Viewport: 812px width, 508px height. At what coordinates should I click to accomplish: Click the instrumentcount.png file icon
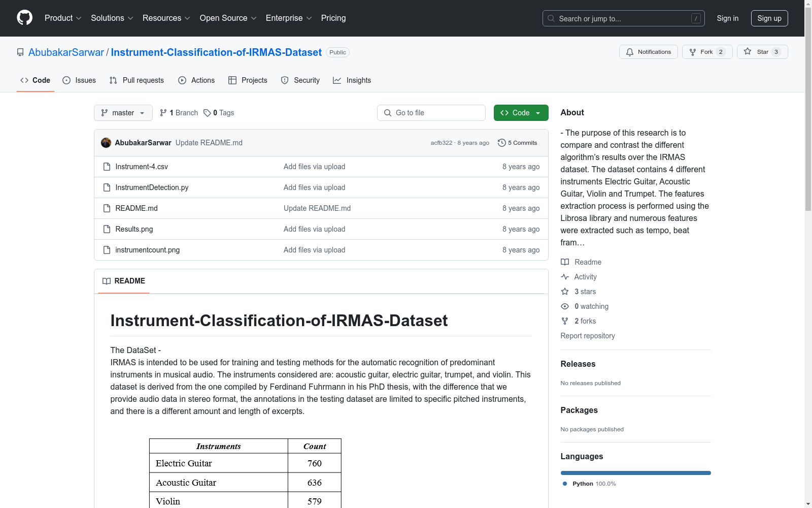[x=107, y=250]
